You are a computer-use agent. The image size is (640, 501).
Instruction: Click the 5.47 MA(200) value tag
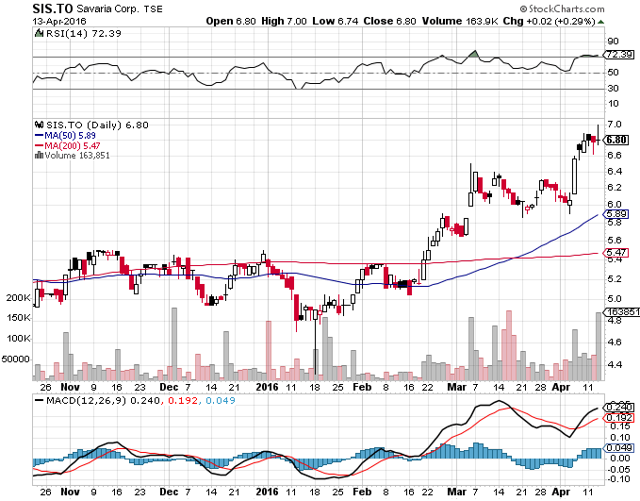point(616,253)
